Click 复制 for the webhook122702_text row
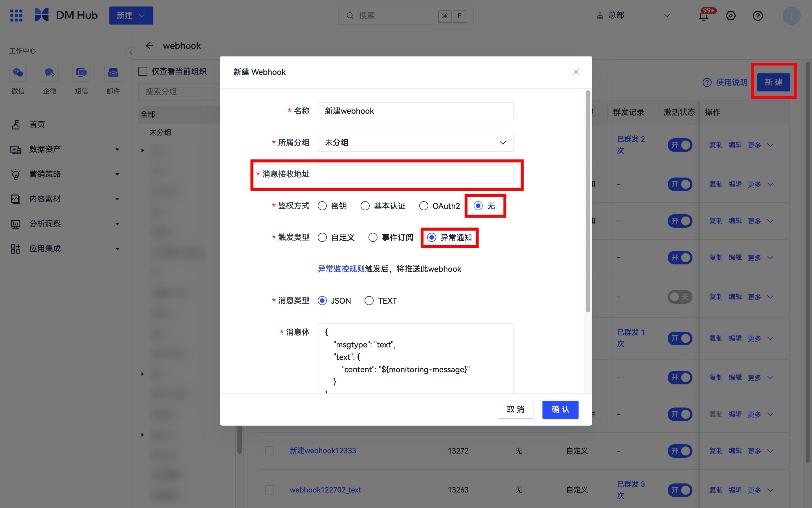 (x=716, y=490)
